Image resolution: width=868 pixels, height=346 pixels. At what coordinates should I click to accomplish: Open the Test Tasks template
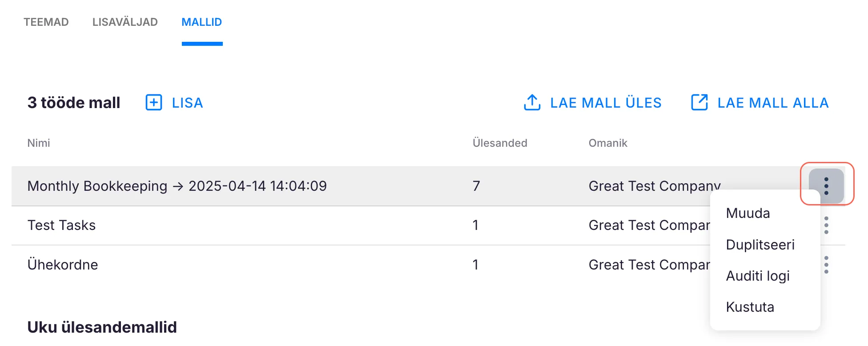pos(61,225)
